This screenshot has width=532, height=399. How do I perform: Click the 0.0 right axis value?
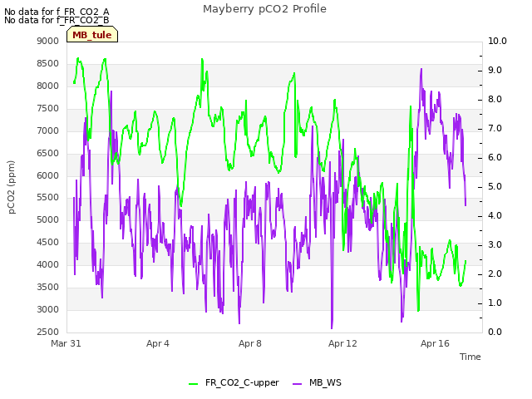point(495,332)
